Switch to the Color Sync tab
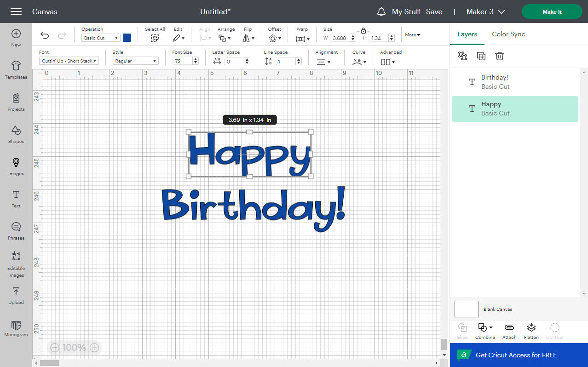588x367 pixels. (508, 34)
